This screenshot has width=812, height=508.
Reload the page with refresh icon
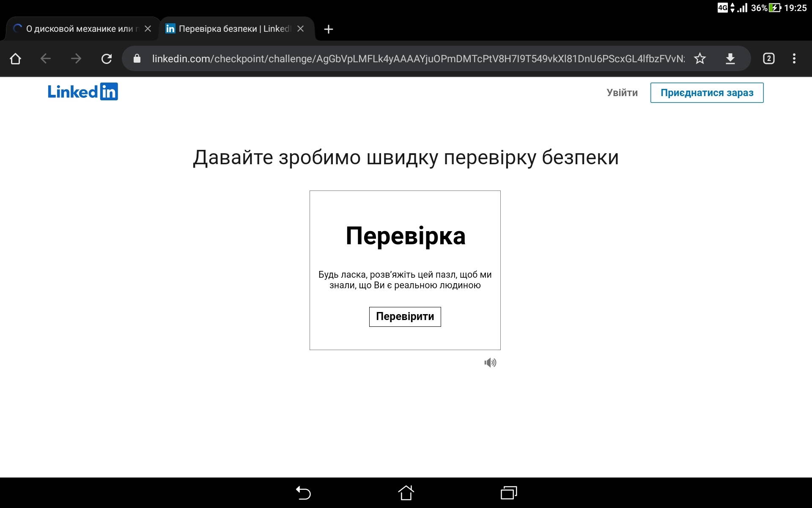pos(107,58)
